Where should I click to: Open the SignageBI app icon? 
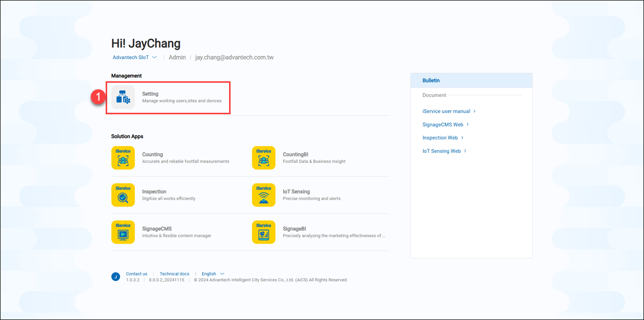click(264, 232)
